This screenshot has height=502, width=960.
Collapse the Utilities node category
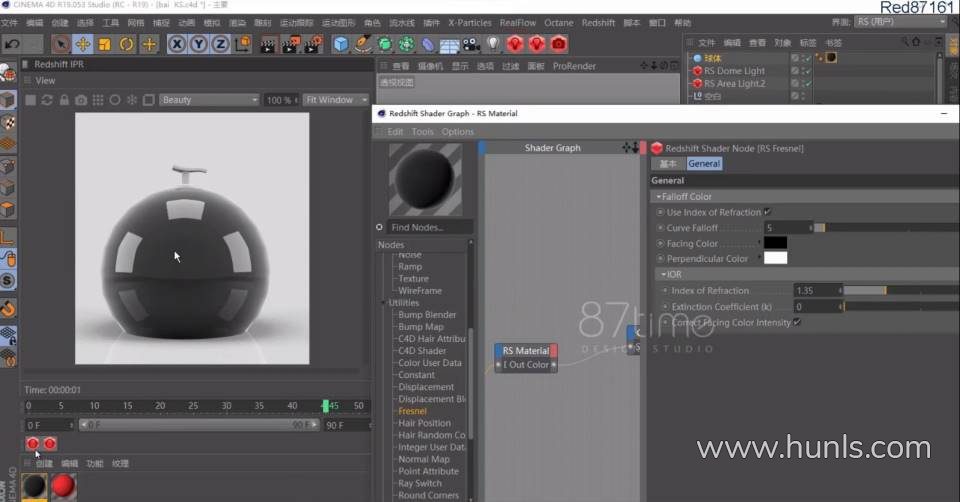click(x=384, y=302)
